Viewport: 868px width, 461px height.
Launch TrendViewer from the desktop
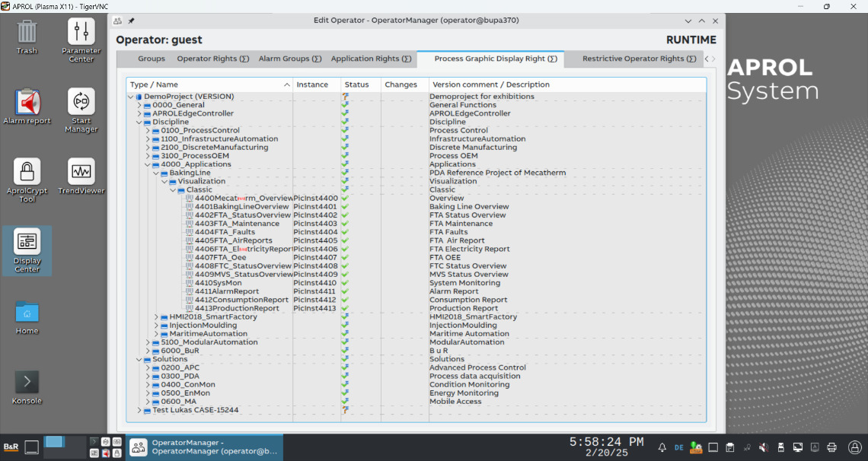[x=81, y=172]
